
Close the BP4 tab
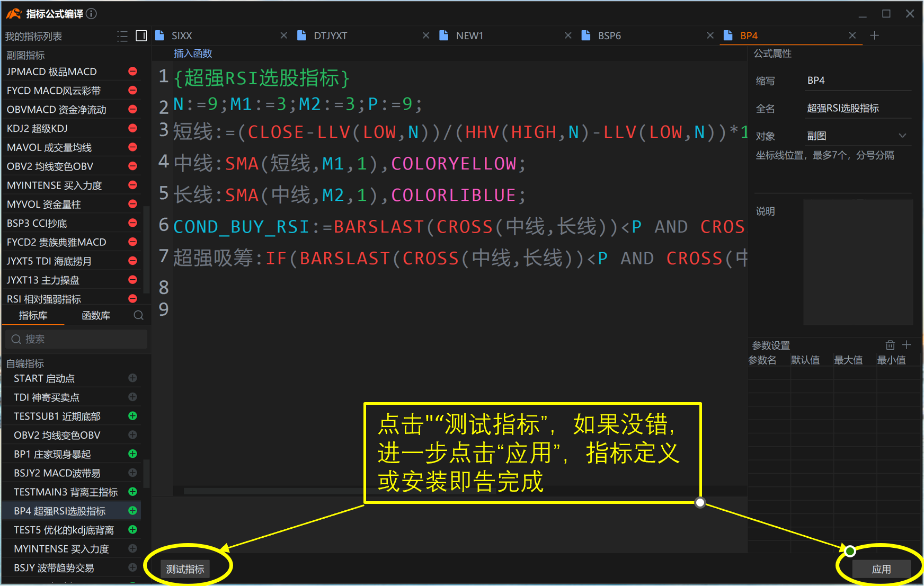[x=852, y=35]
